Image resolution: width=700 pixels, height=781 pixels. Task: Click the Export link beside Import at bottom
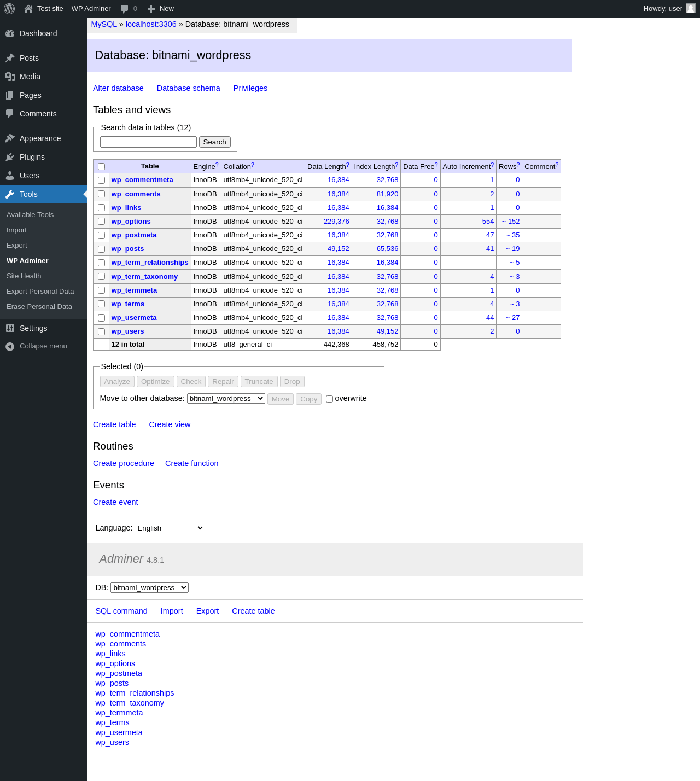pos(207,611)
